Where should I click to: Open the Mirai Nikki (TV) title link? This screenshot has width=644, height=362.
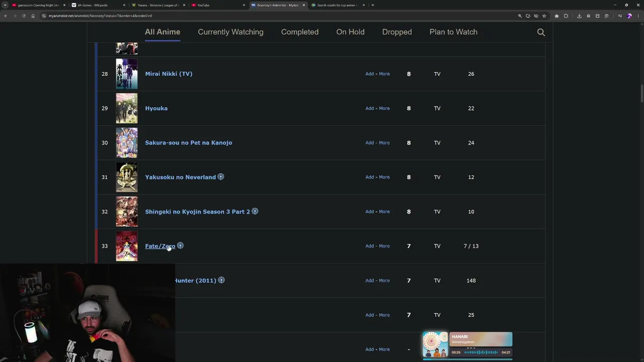point(169,74)
